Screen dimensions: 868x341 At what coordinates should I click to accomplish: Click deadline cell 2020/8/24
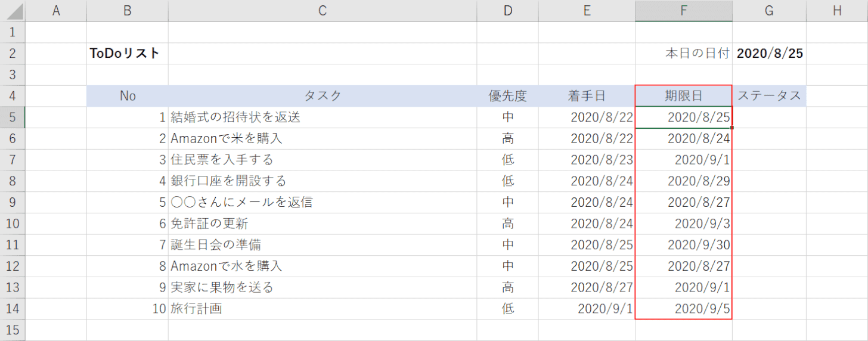[x=684, y=139]
